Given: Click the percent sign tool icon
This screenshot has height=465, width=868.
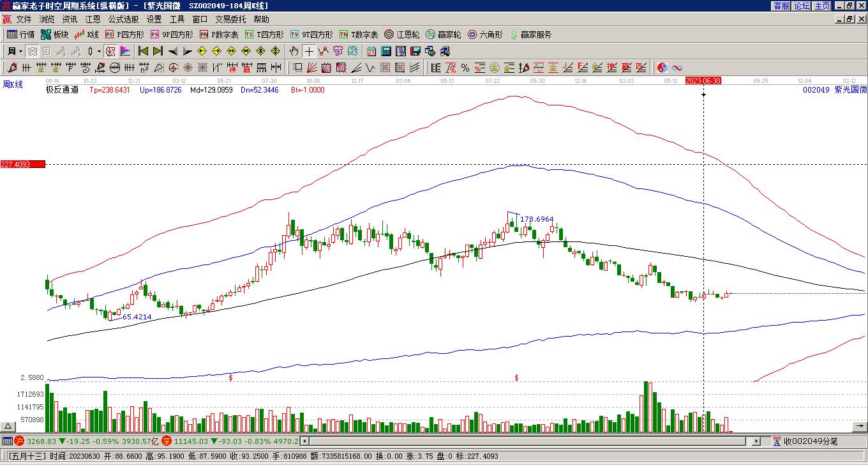Looking at the screenshot, I should coord(465,68).
